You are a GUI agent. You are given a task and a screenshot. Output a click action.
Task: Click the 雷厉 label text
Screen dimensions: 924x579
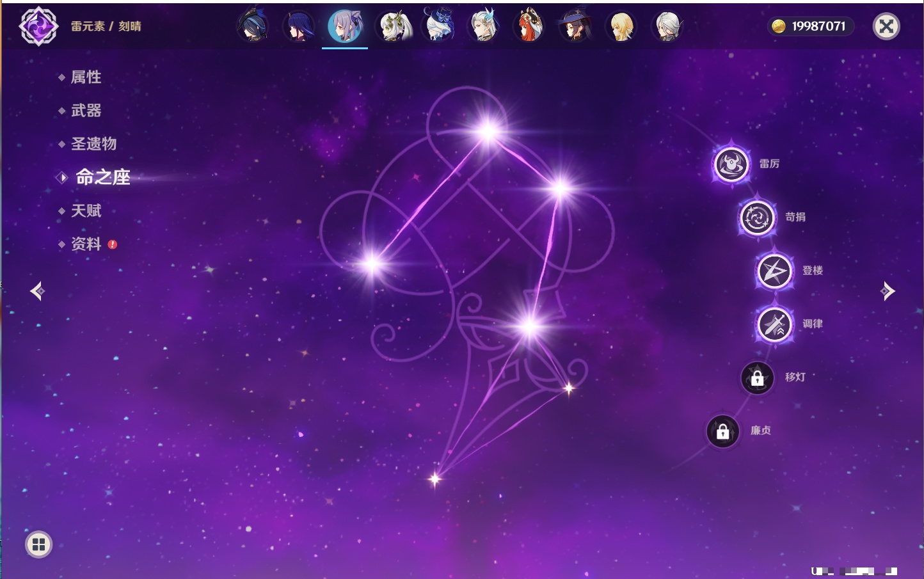[769, 164]
